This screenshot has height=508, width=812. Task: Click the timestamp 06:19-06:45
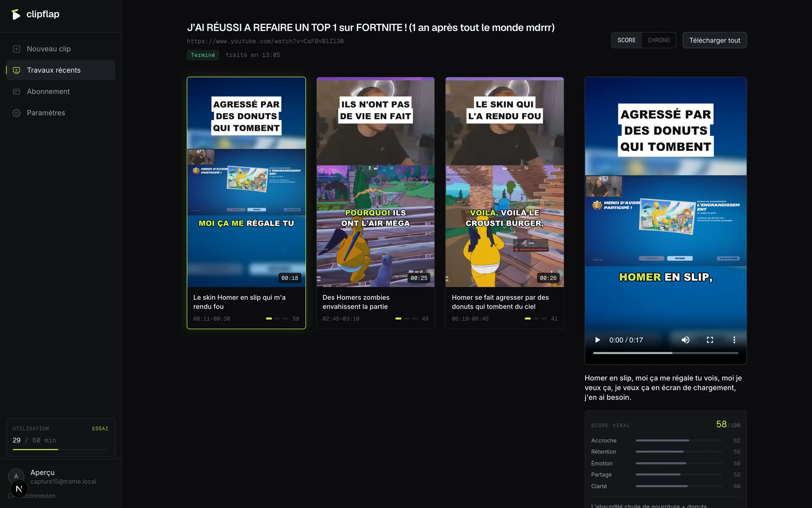click(x=470, y=319)
